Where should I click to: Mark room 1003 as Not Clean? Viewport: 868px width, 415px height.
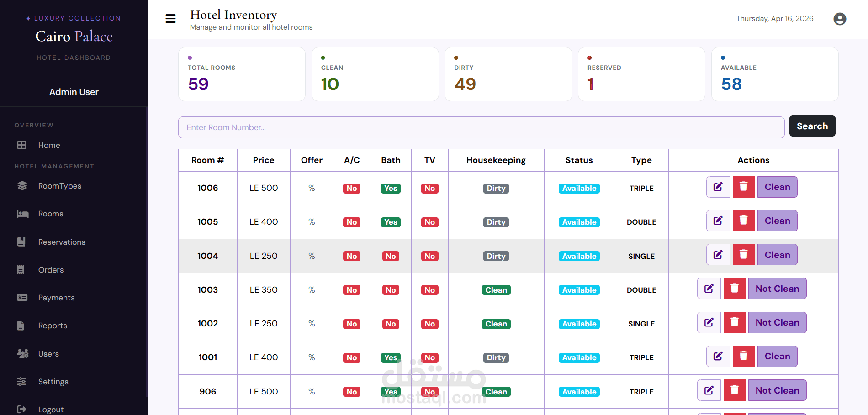[778, 289]
